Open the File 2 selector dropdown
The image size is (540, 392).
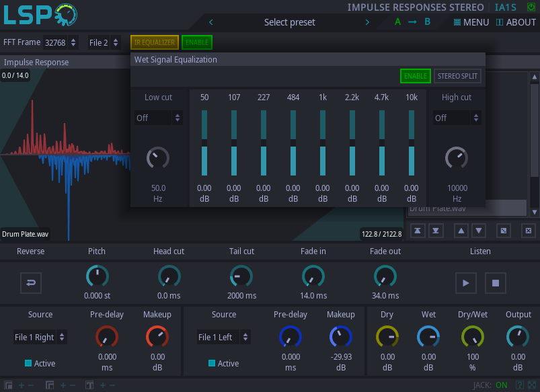(104, 43)
